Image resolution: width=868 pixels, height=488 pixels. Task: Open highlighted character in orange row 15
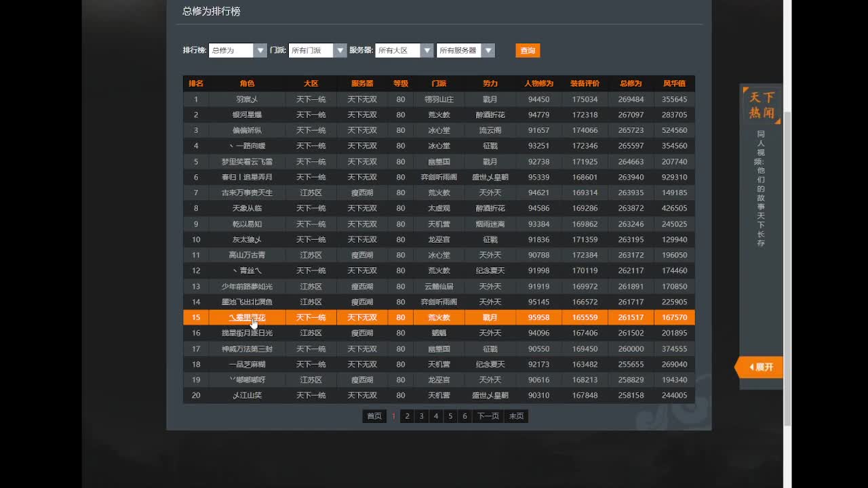(247, 317)
